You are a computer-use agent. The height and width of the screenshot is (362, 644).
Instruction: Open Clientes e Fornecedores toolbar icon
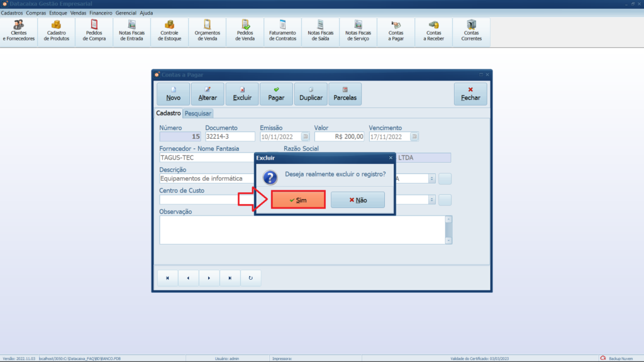(x=19, y=31)
